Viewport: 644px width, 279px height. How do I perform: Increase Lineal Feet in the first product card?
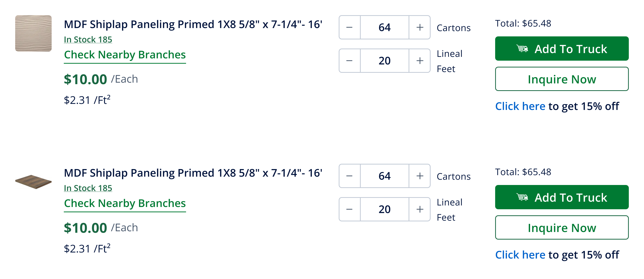point(420,61)
